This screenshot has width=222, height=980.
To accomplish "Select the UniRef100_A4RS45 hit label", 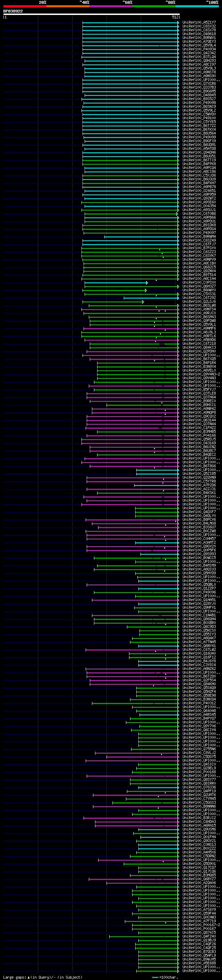I will point(199,715).
